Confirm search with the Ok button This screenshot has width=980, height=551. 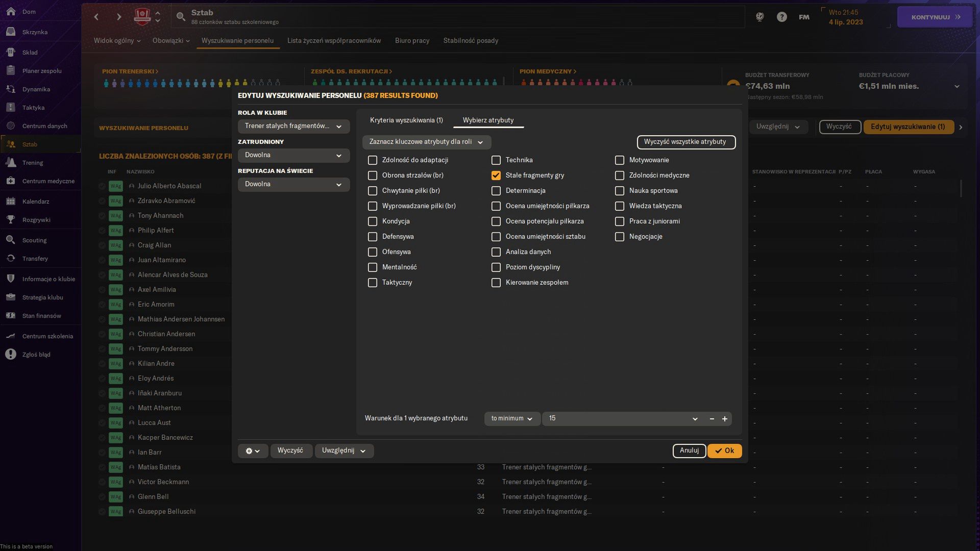pos(724,451)
